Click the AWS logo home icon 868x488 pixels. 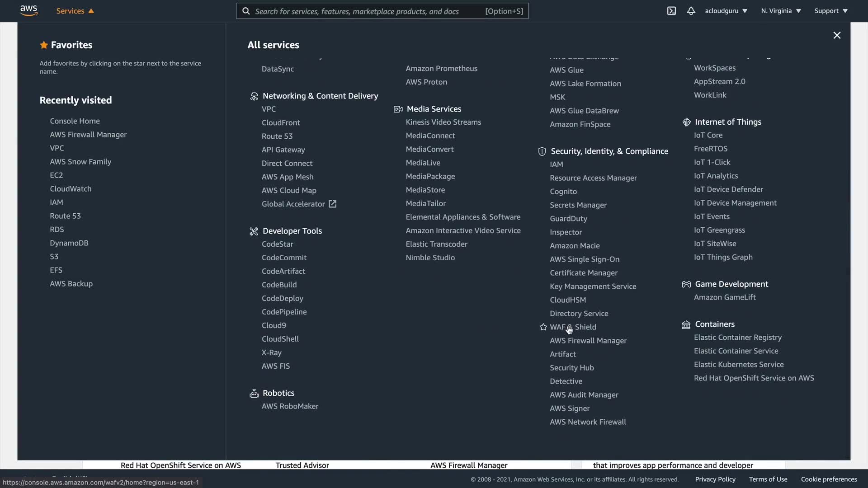tap(28, 10)
